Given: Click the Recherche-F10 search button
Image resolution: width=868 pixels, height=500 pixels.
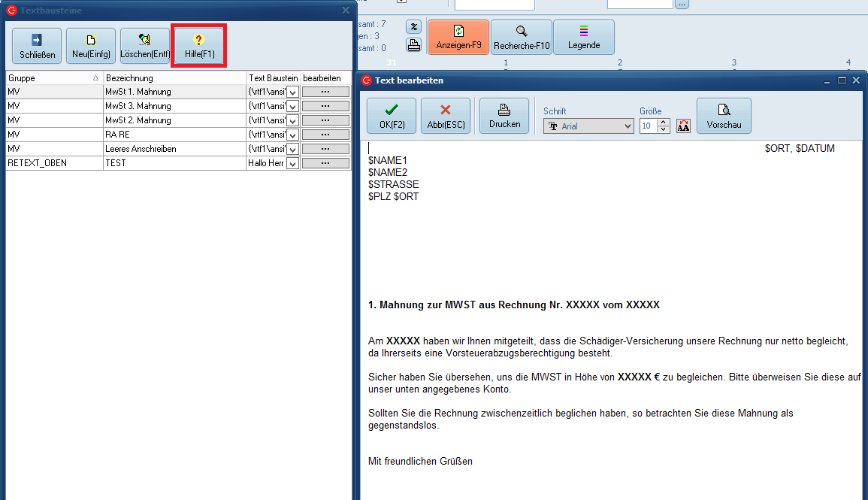Looking at the screenshot, I should 522,37.
